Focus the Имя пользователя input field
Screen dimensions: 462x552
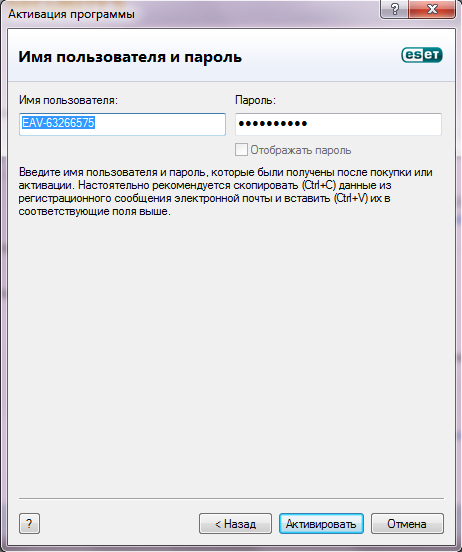122,124
